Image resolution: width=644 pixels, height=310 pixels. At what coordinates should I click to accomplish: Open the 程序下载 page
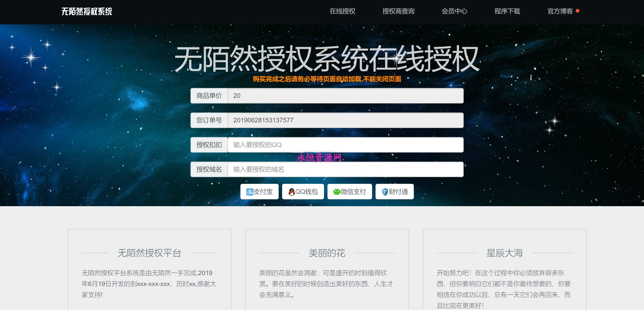coord(507,11)
